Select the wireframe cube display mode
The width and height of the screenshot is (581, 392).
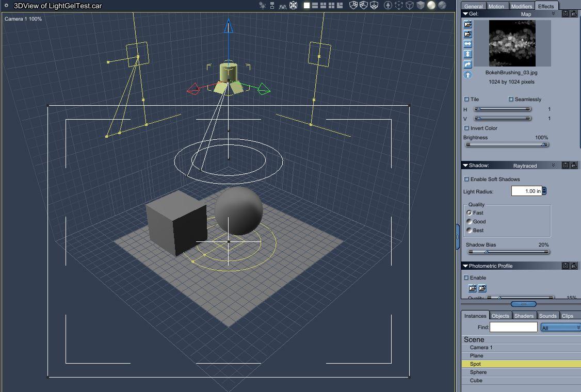410,6
